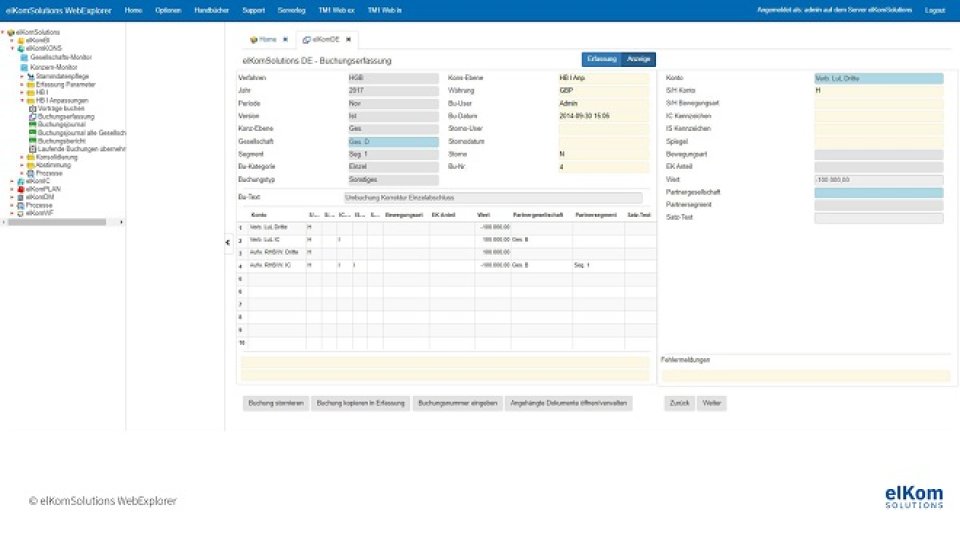Image resolution: width=960 pixels, height=540 pixels.
Task: Close the elKomDE tab
Action: coord(348,40)
